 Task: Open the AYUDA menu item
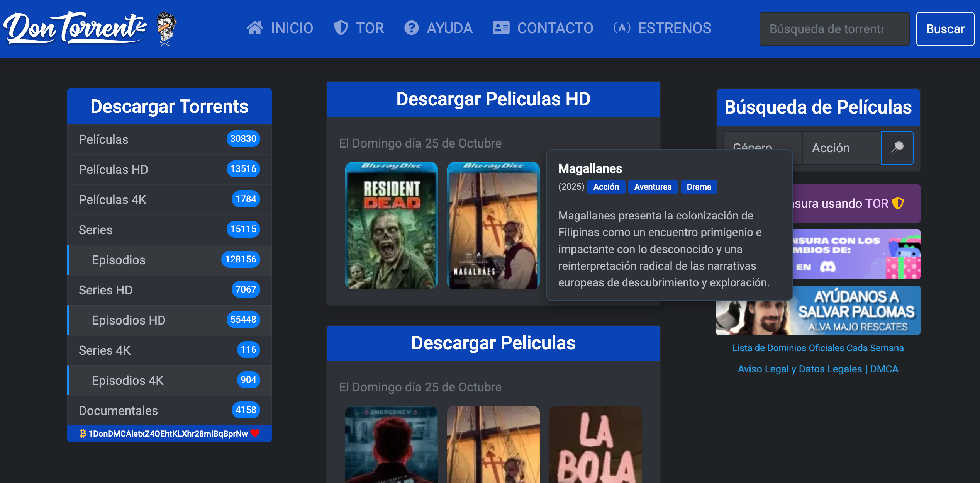point(438,28)
